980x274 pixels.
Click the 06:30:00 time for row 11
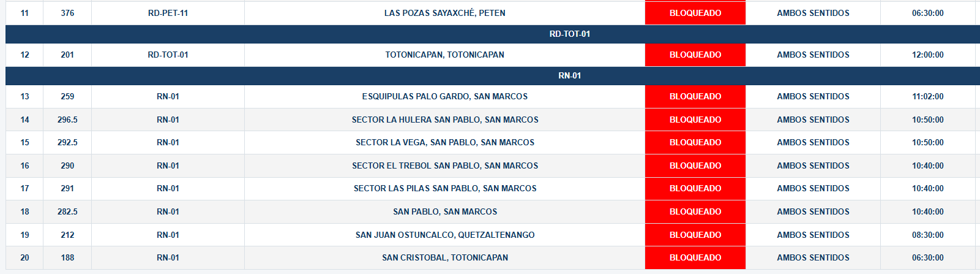pos(928,13)
